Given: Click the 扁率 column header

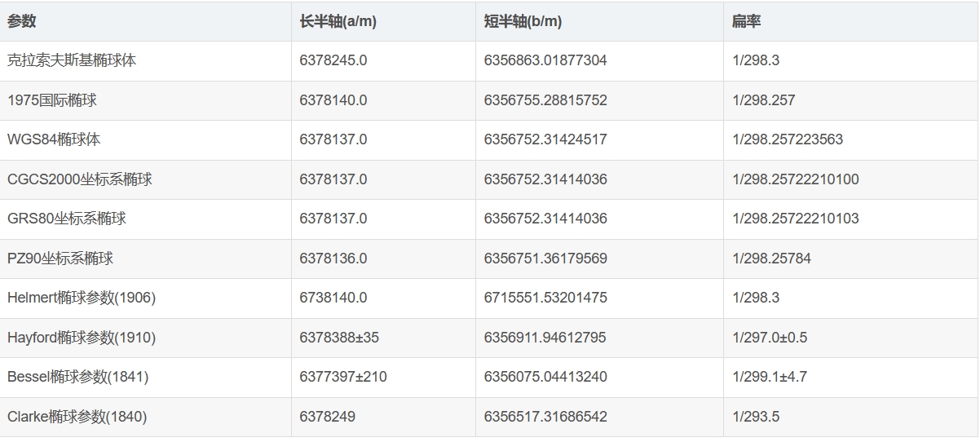Looking at the screenshot, I should click(x=746, y=22).
